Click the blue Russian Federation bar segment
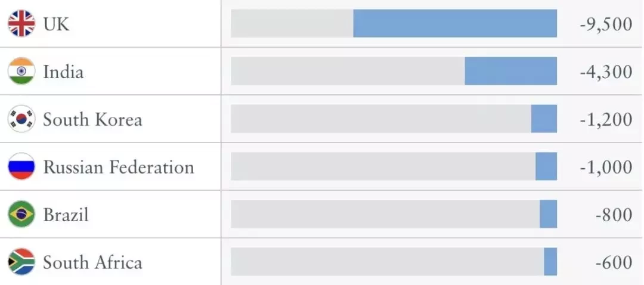Screen dimensions: 644x285 tap(546, 166)
